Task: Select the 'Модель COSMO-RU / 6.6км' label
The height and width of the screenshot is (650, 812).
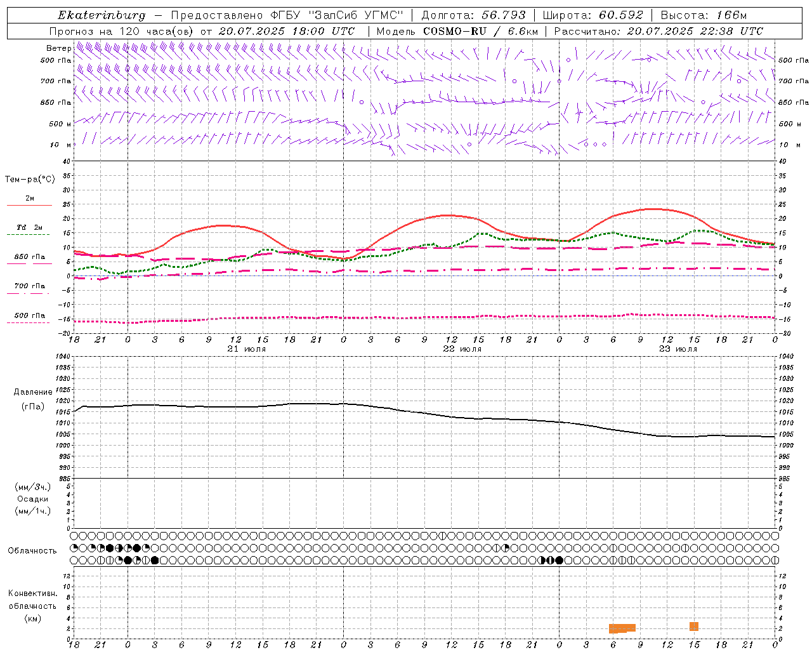Action: [x=457, y=31]
